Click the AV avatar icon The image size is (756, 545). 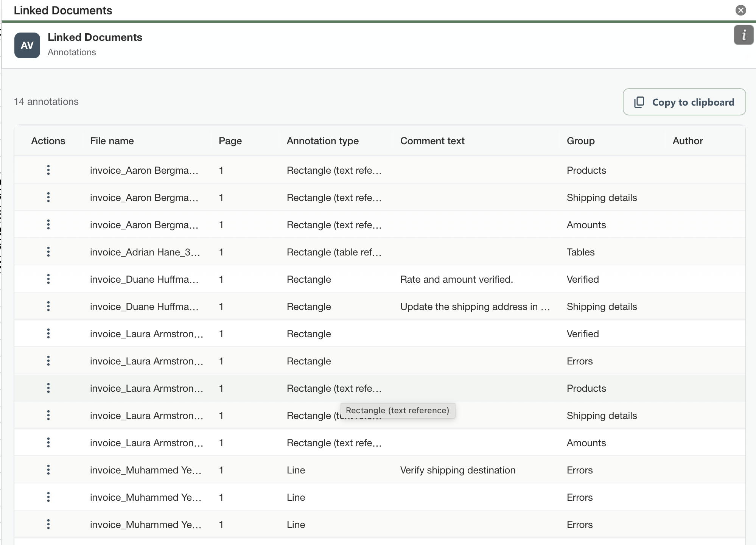pos(27,45)
